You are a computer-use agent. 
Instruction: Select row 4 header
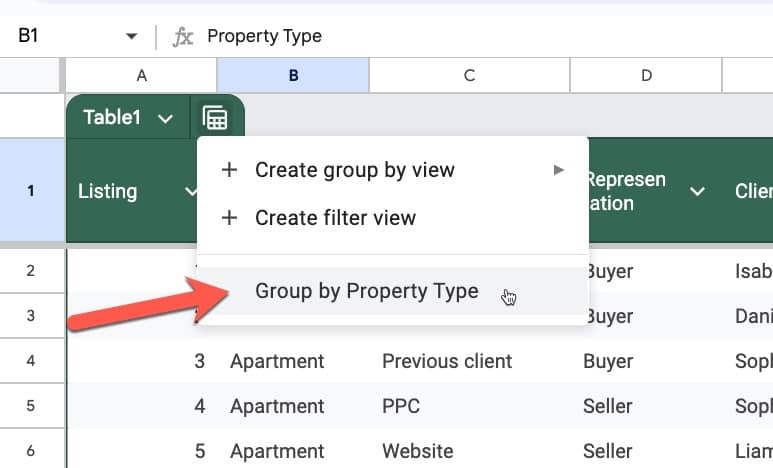tap(31, 360)
